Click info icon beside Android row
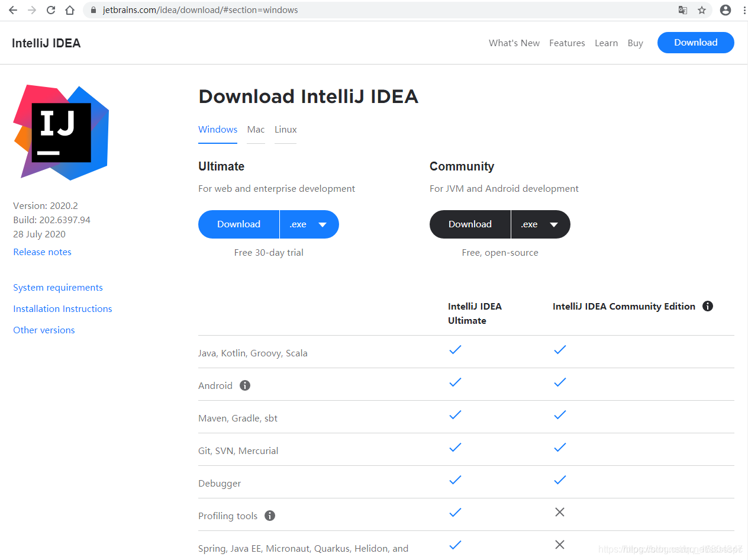Screen dimensions: 748x560 245,385
